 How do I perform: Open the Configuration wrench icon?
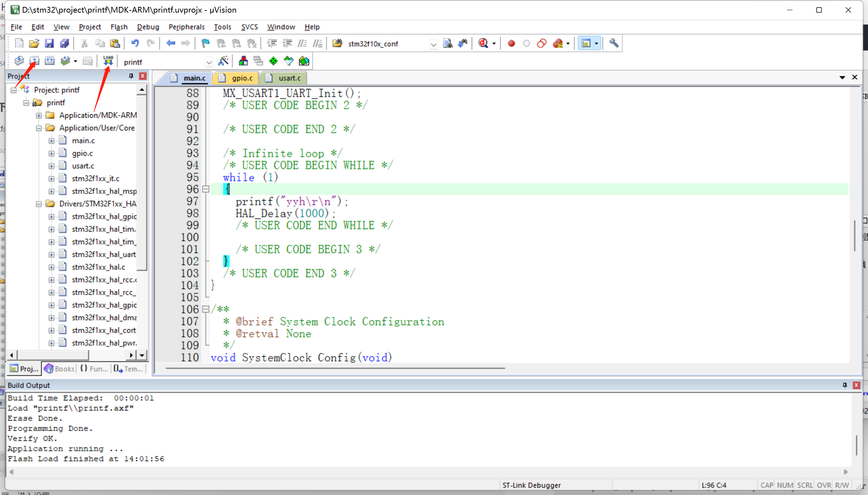coord(614,43)
